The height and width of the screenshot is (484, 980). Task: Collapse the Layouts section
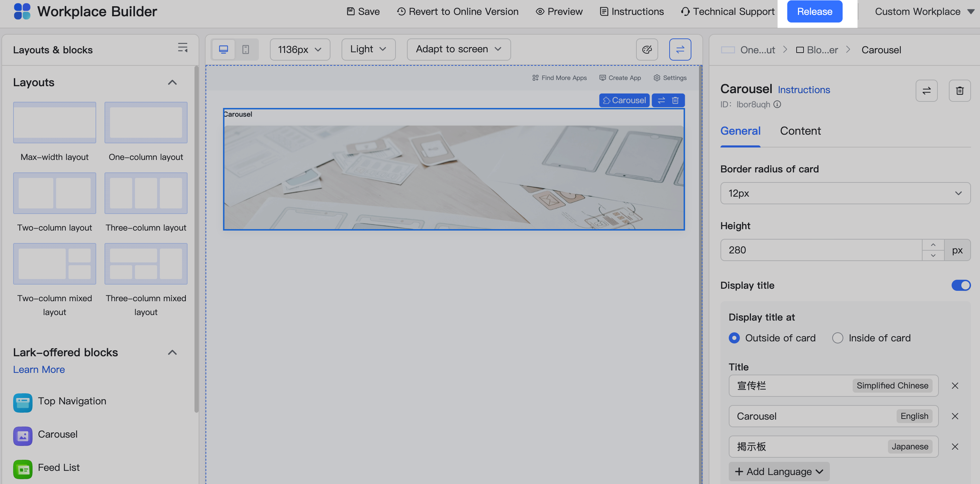point(172,82)
